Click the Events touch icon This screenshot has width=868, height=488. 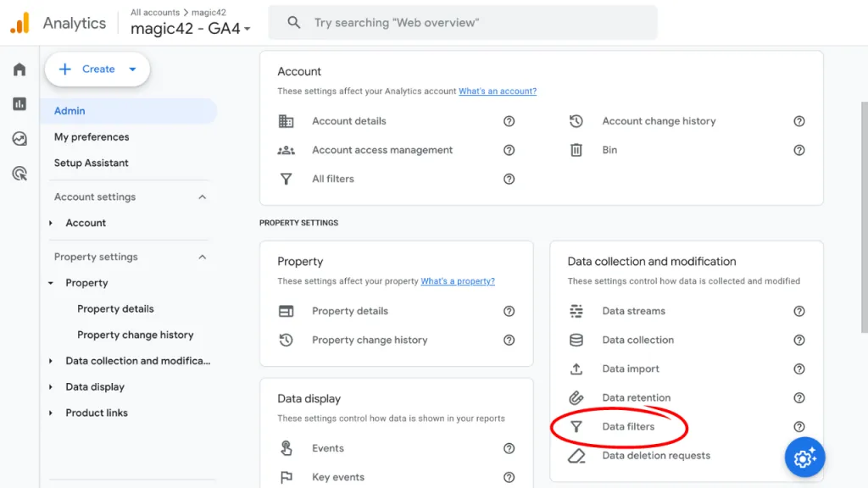pos(287,448)
